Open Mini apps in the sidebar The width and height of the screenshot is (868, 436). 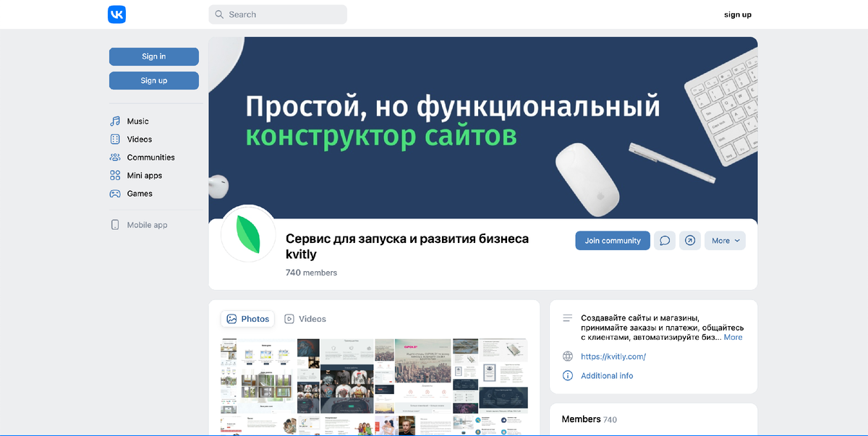coord(144,176)
